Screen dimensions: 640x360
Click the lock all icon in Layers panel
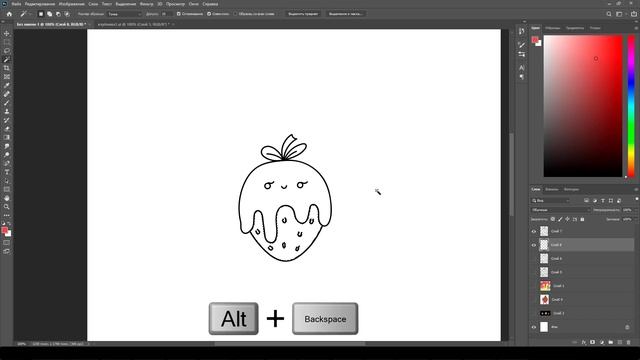tap(582, 219)
